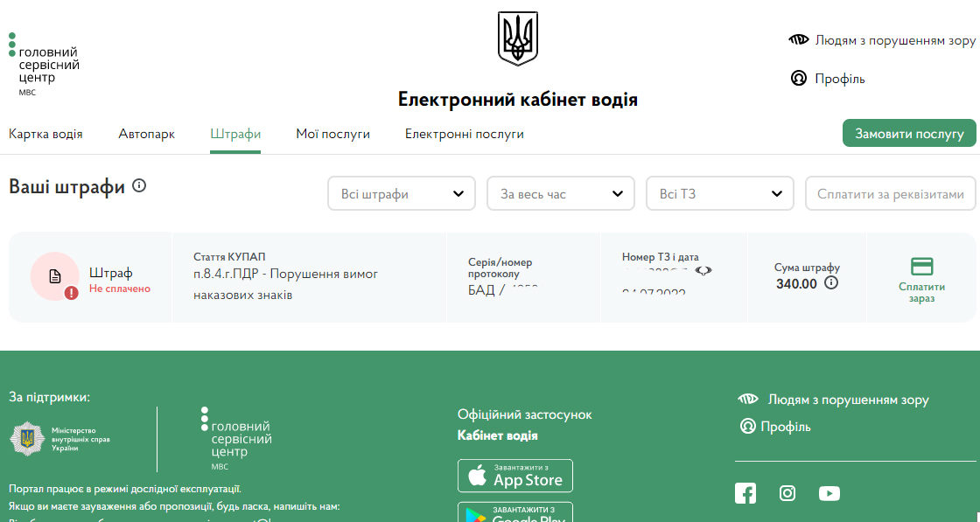980x522 pixels.
Task: Click the Ukrainian trident coat of arms
Action: click(517, 38)
